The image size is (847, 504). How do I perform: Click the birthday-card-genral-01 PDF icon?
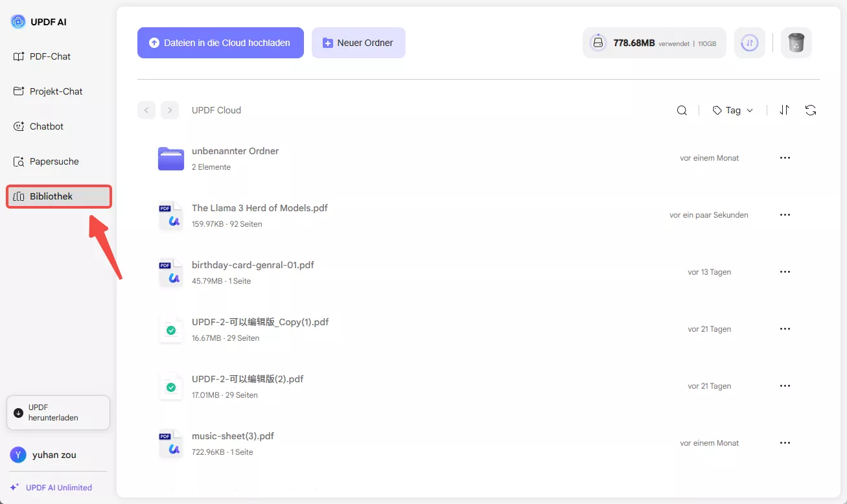(x=171, y=273)
